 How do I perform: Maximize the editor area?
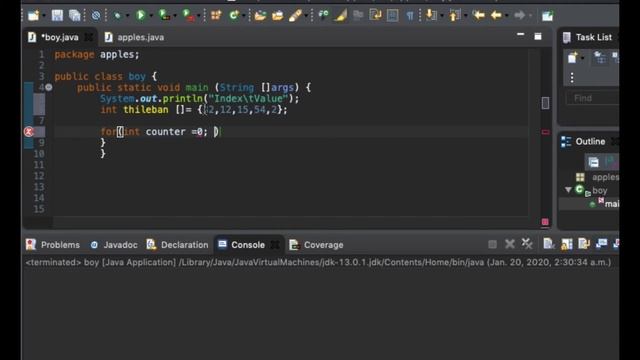click(538, 37)
